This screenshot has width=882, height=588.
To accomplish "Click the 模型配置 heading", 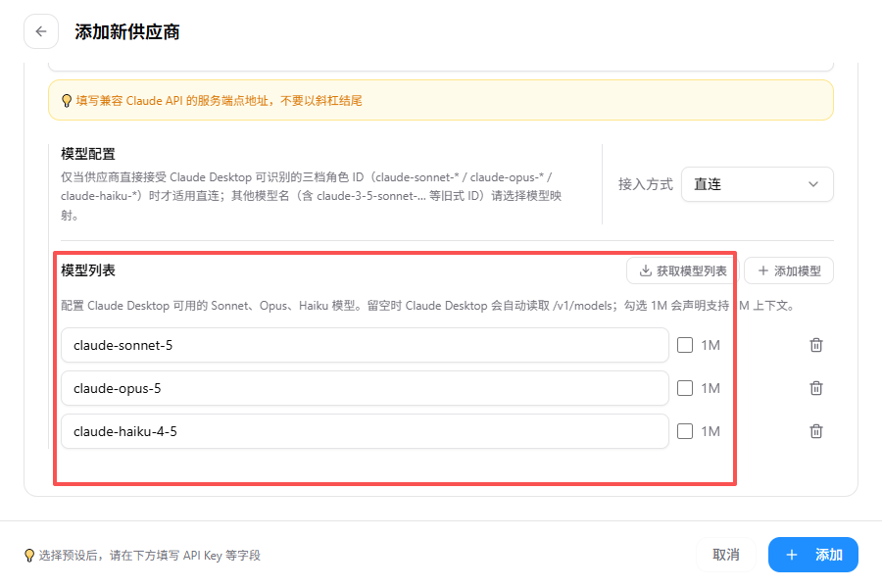I will 88,154.
